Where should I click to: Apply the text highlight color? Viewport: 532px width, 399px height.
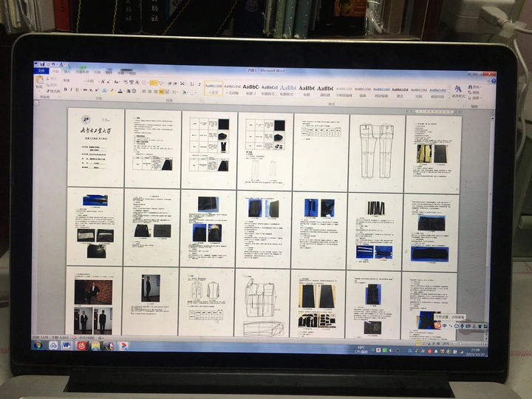[112, 90]
